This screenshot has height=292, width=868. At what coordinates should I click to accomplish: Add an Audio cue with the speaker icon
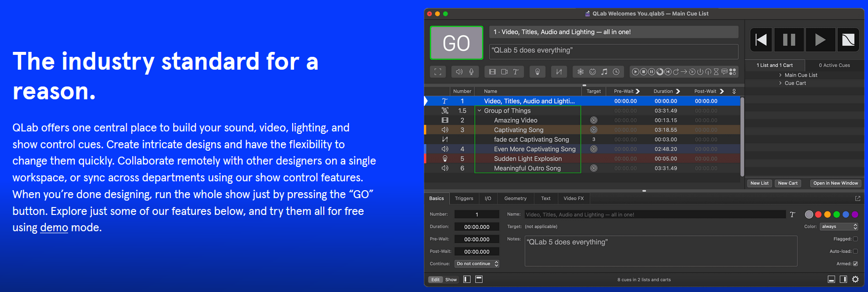[x=459, y=72]
